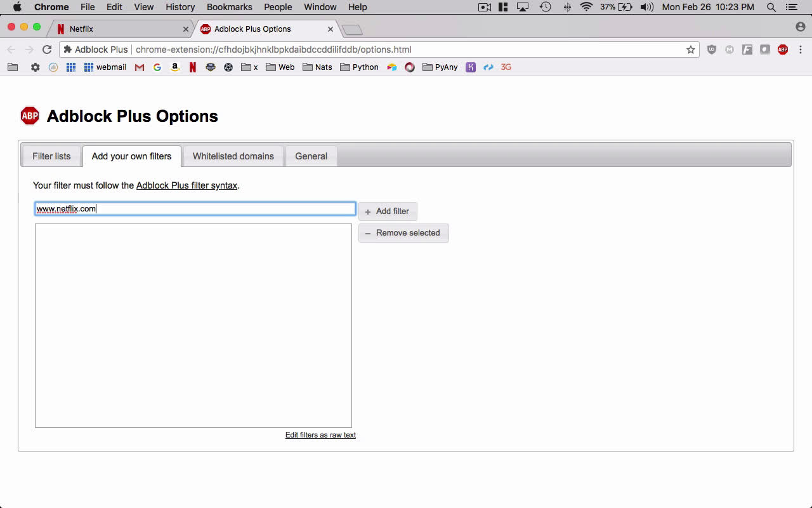The width and height of the screenshot is (812, 508).
Task: Open the History menu in menu bar
Action: [180, 7]
